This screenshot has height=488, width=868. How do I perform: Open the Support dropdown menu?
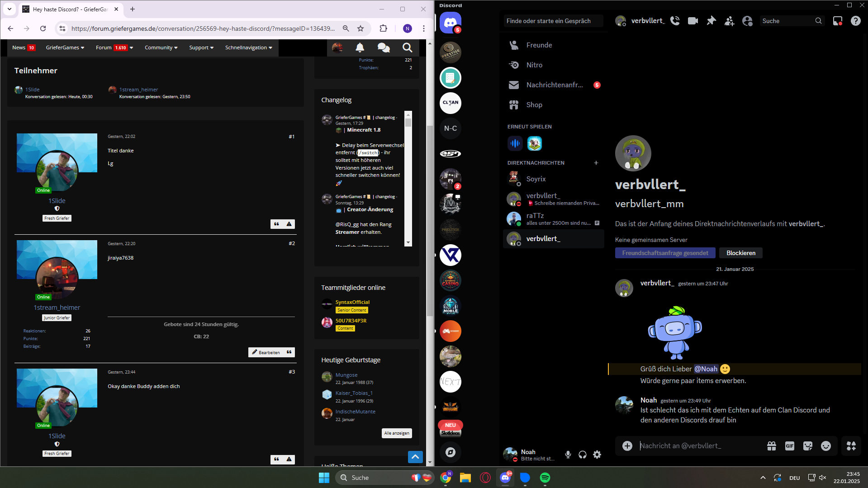tap(201, 47)
